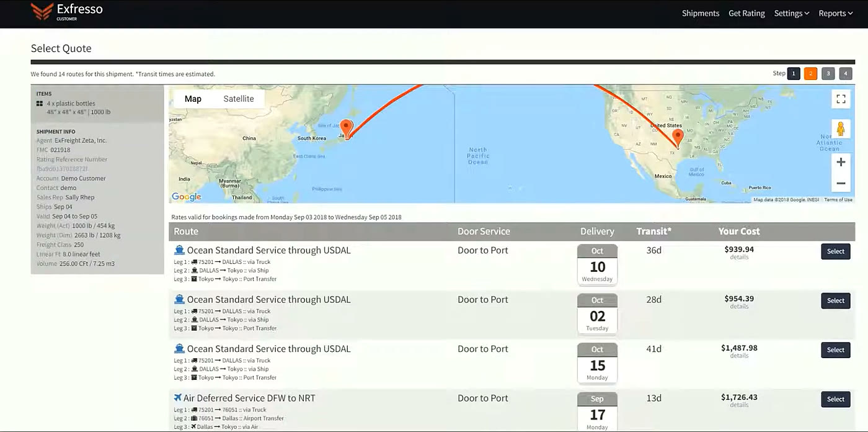The height and width of the screenshot is (432, 868).
Task: Click the 36d transit time
Action: pyautogui.click(x=654, y=250)
